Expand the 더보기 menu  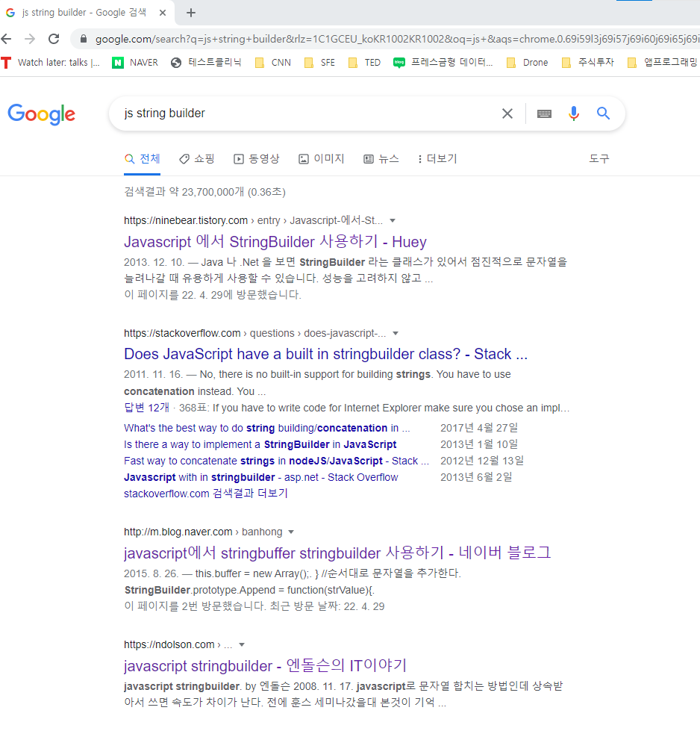tap(437, 159)
